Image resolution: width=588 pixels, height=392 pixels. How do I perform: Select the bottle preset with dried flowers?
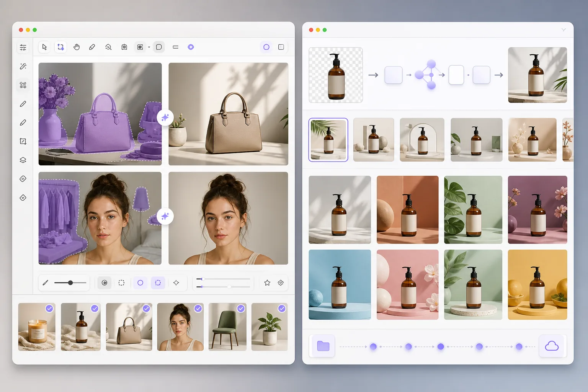[532, 140]
